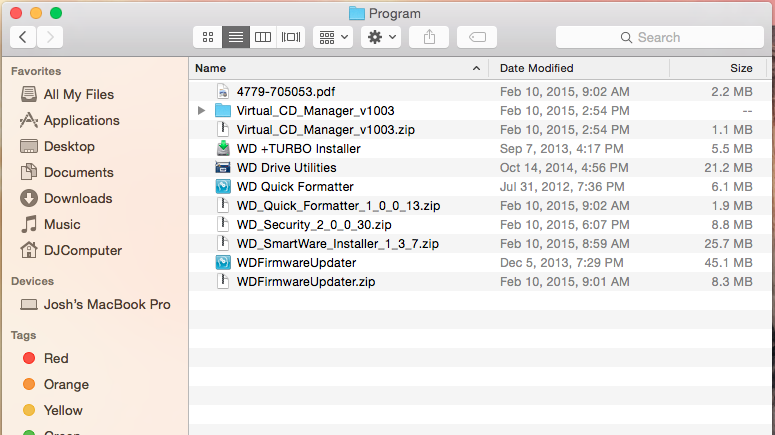Open the item arrangement dropdown
Image resolution: width=775 pixels, height=435 pixels.
click(x=333, y=37)
